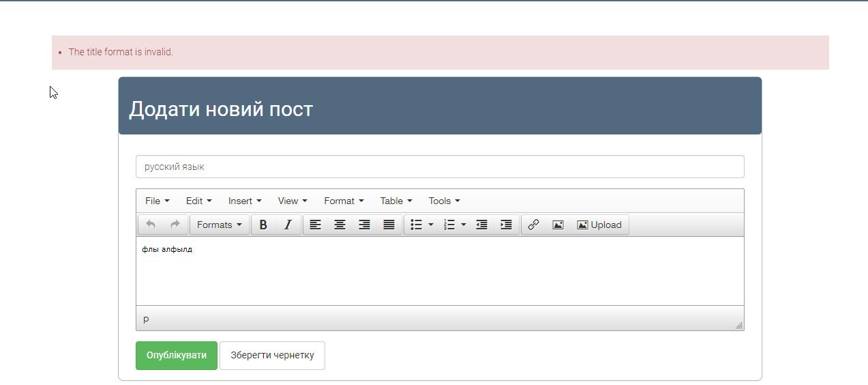868x385 pixels.
Task: Open the Tools menu
Action: tap(445, 201)
